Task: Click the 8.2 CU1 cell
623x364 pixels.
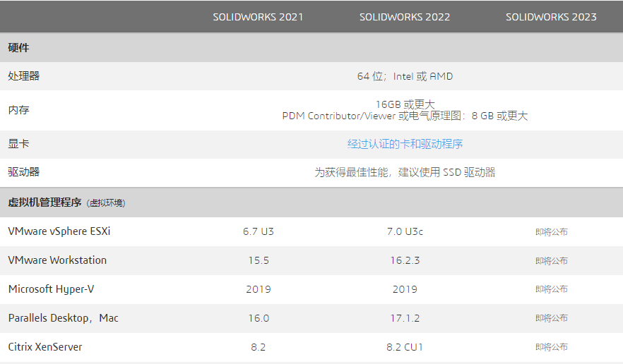Action: 405,347
